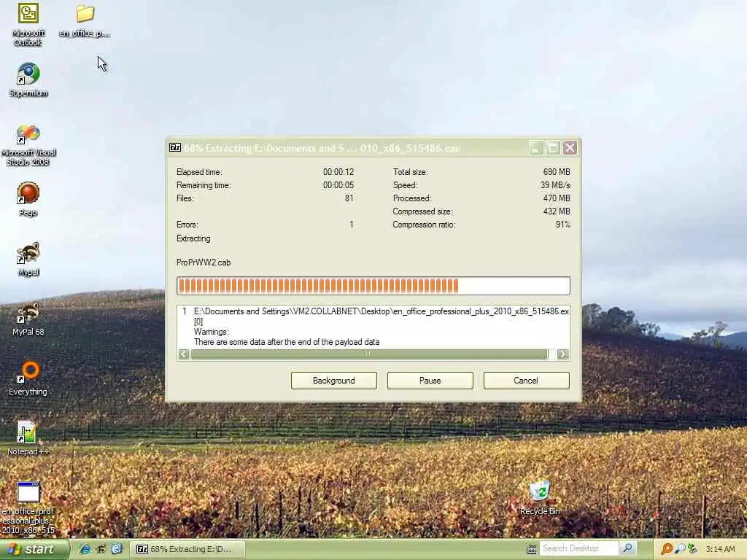Cancel the extraction
The image size is (747, 560).
[526, 381]
